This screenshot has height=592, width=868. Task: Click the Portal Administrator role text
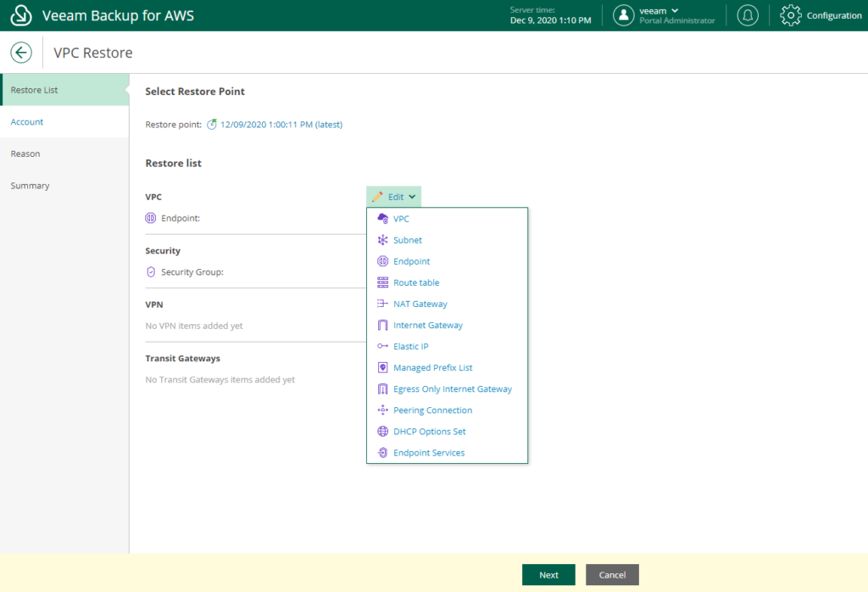tap(677, 20)
